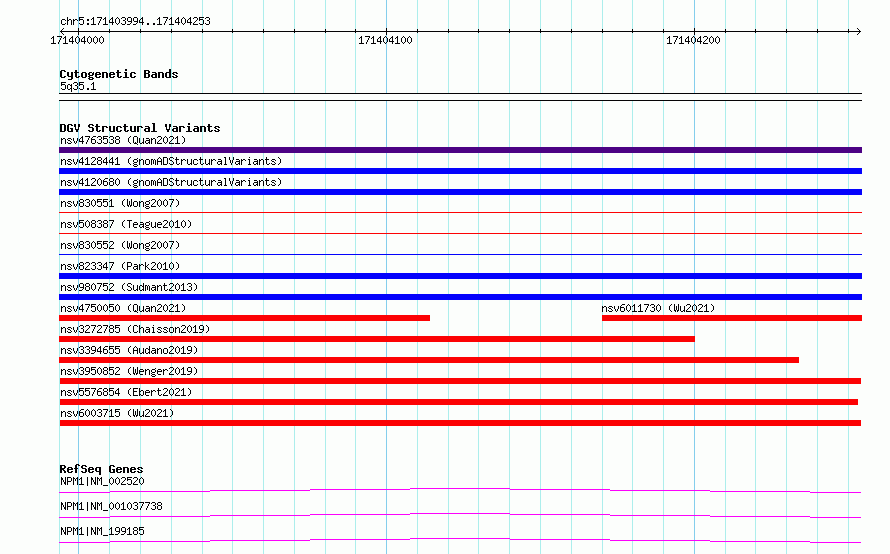
Task: Select the red nsv3950852 variant bar
Action: click(460, 381)
